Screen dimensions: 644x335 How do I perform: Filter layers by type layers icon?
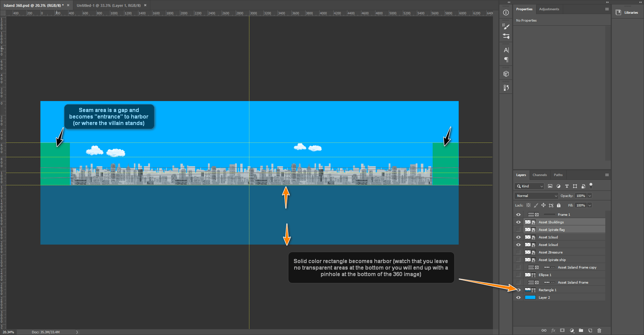[567, 186]
